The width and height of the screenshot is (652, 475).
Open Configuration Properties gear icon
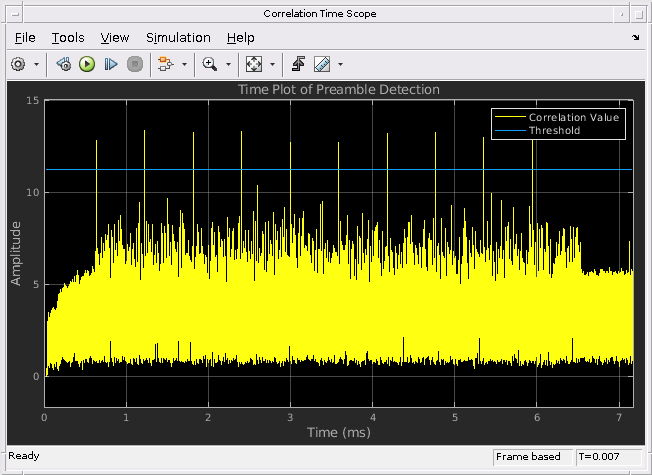click(x=18, y=64)
